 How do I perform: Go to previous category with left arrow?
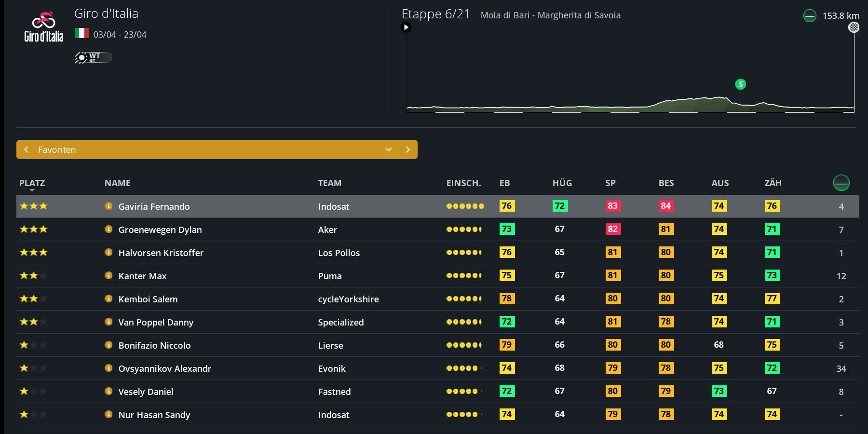pyautogui.click(x=27, y=149)
